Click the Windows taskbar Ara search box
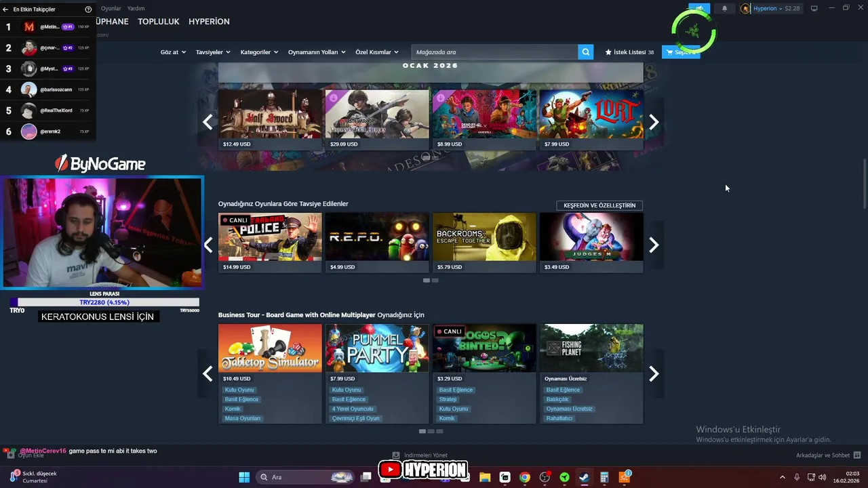 click(x=307, y=477)
